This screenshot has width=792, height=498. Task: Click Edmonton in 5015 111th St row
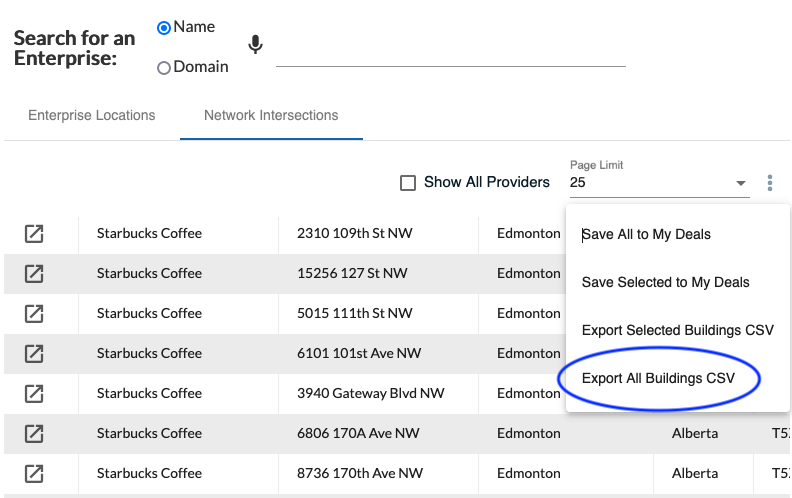(x=529, y=313)
